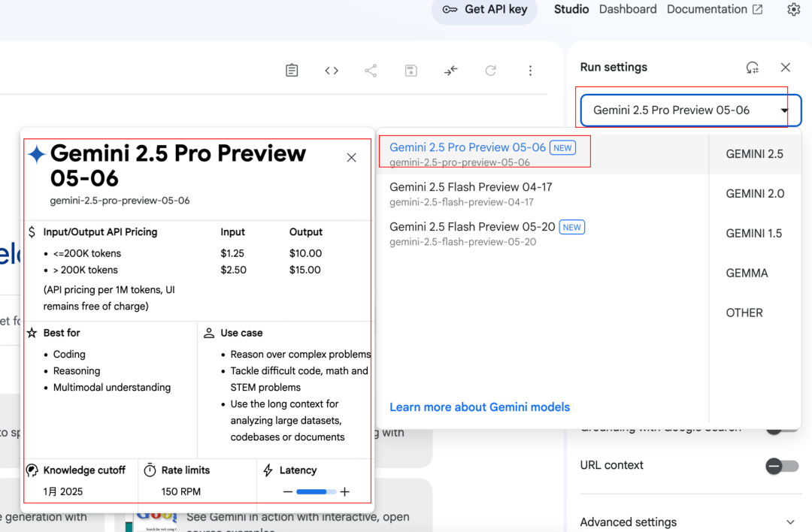Image resolution: width=812 pixels, height=532 pixels.
Task: Open the Documentation external link
Action: tap(714, 9)
